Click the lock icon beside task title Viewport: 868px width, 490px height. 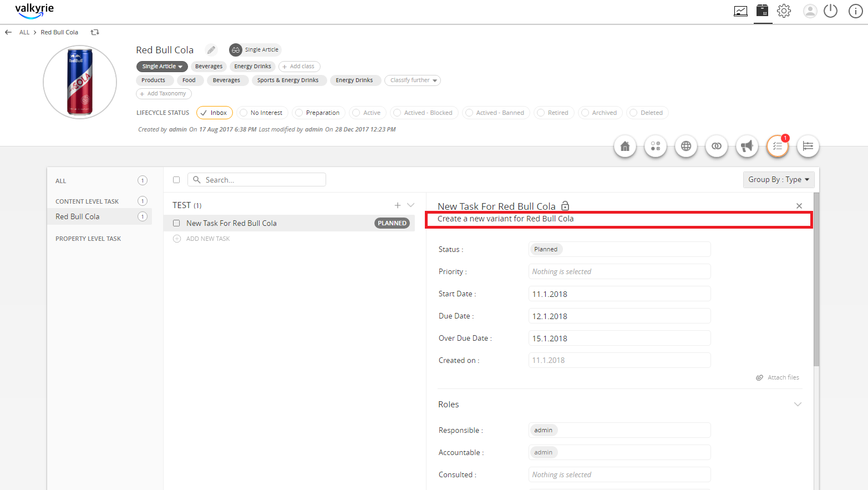point(565,206)
